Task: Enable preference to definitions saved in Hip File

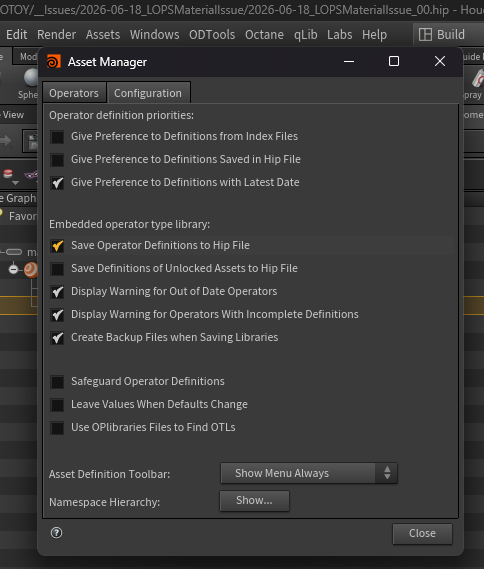Action: coord(57,160)
